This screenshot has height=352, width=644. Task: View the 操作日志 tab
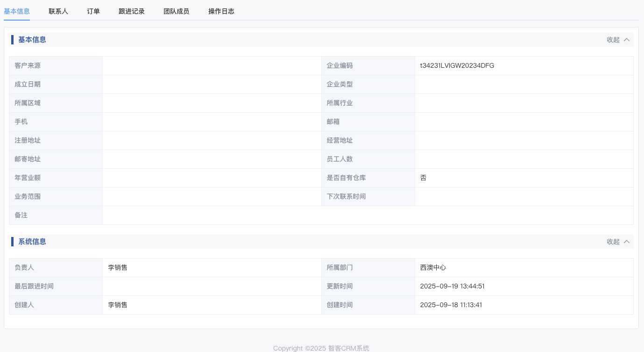click(x=221, y=11)
